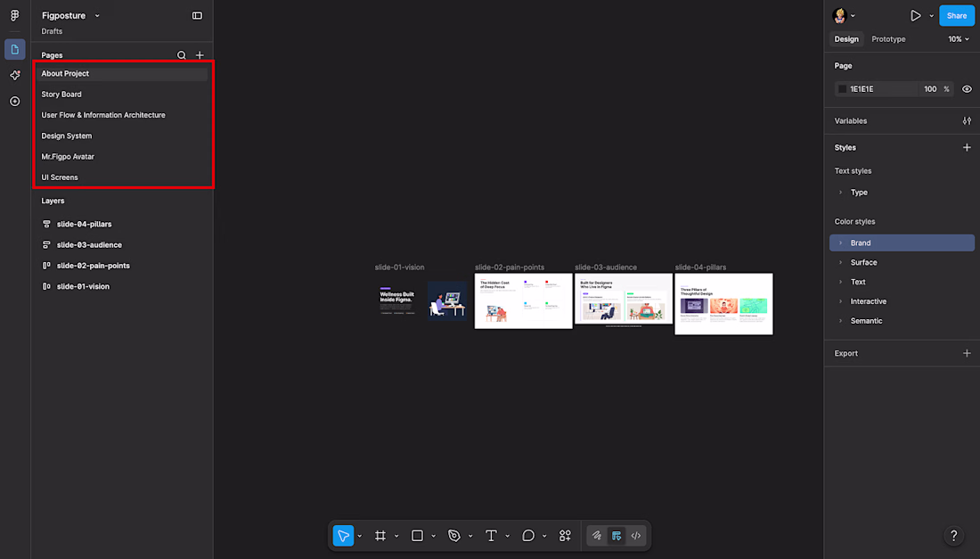Select the Frame tool
Image resolution: width=980 pixels, height=559 pixels.
380,536
